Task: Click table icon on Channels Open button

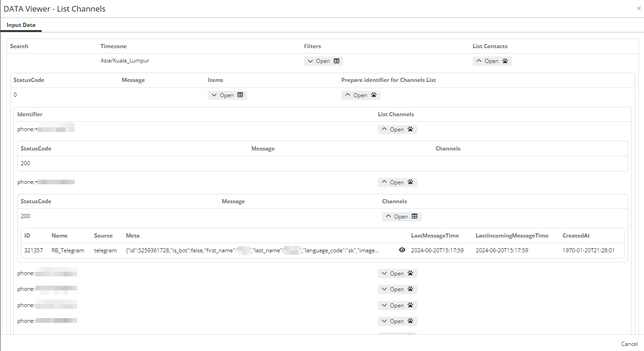Action: point(414,217)
